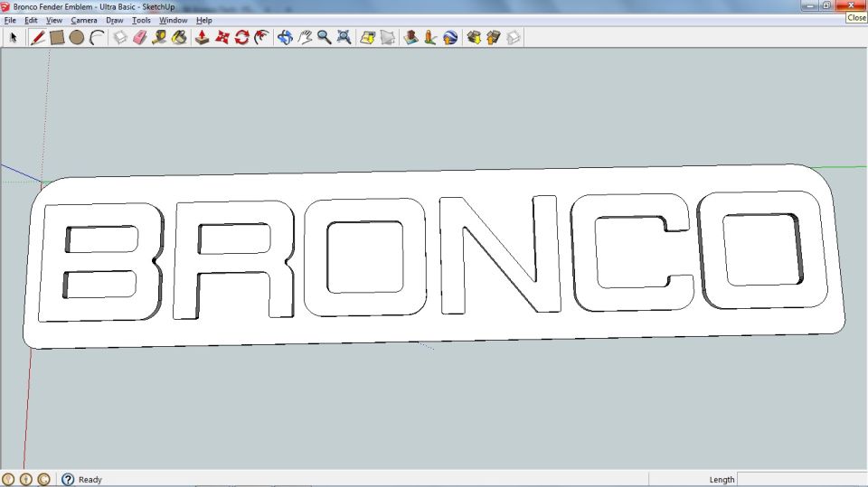The image size is (868, 487).
Task: Open the Photo Textures tool
Action: pos(430,38)
